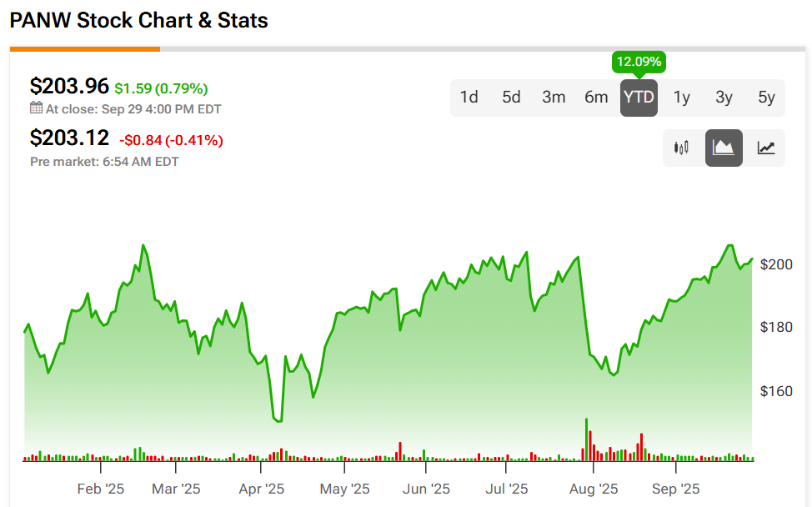
Task: Click the PANW Stock Chart & Stats heading
Action: (x=138, y=20)
